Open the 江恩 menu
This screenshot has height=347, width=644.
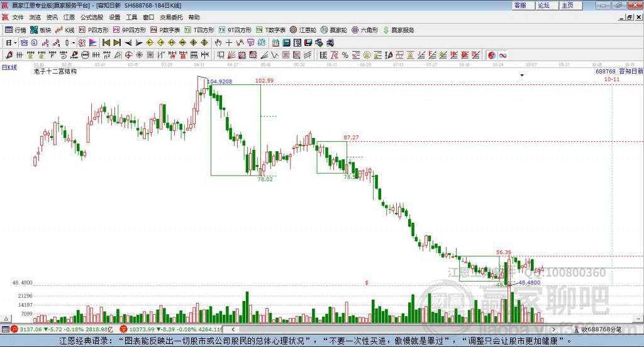coord(69,17)
